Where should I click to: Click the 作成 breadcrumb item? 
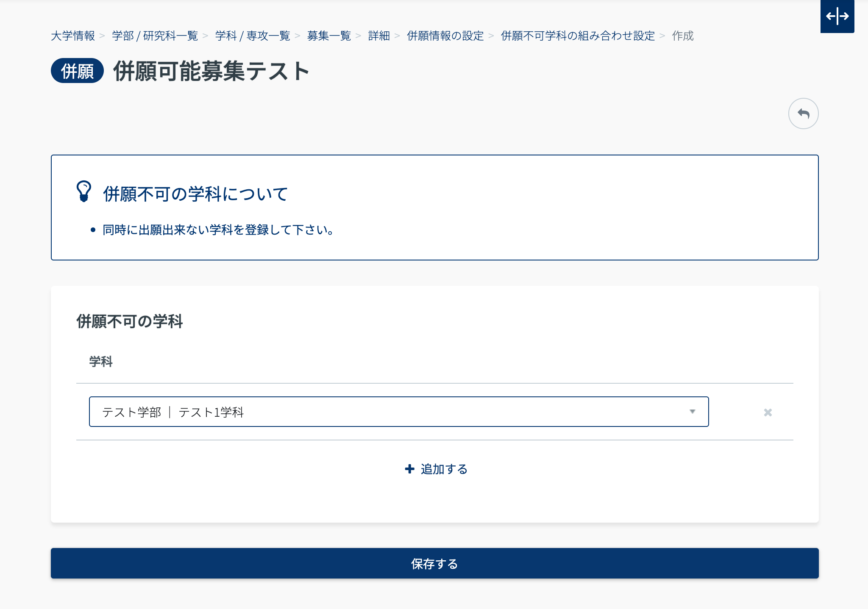(682, 36)
